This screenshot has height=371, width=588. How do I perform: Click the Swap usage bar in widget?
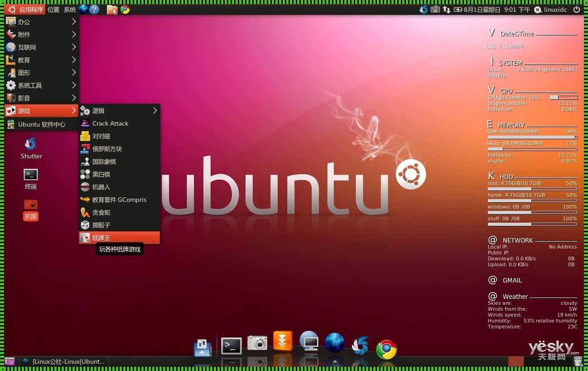[x=532, y=149]
